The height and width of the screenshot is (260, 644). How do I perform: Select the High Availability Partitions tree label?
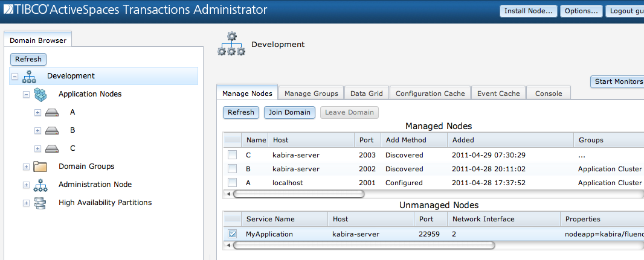tap(105, 203)
